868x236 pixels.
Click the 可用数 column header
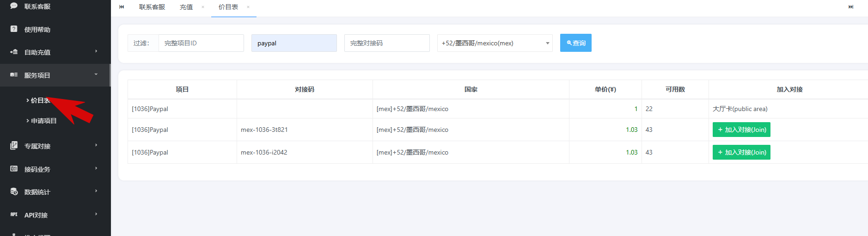[x=675, y=89]
